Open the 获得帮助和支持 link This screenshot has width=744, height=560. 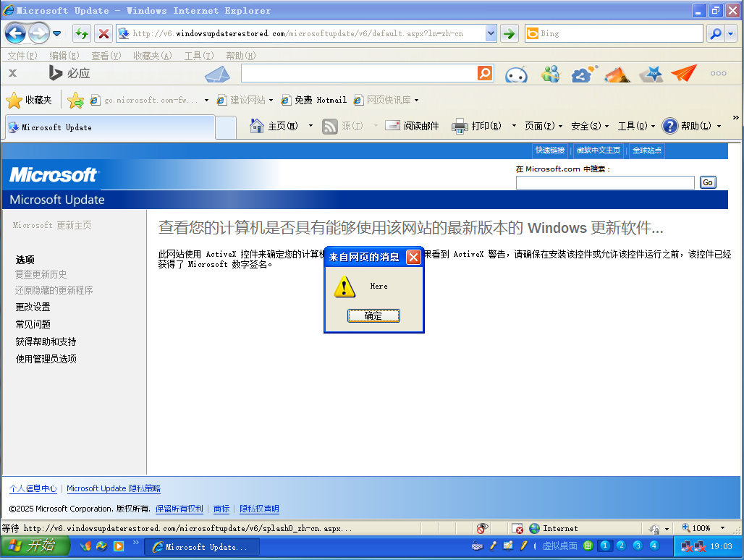(x=46, y=342)
